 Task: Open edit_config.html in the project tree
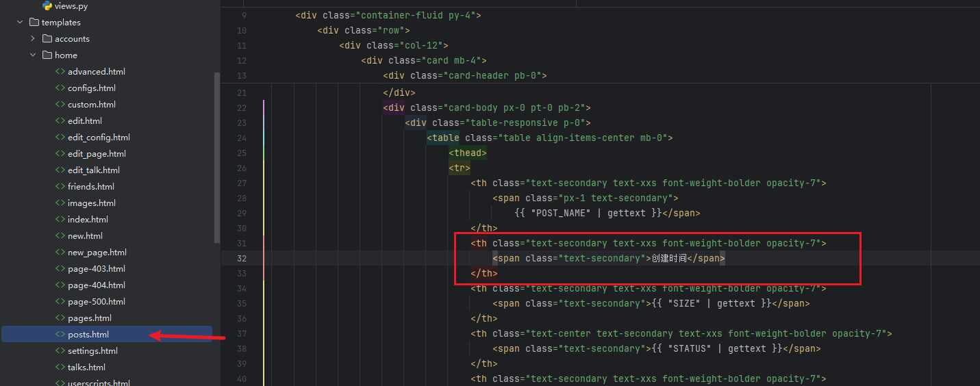coord(99,138)
